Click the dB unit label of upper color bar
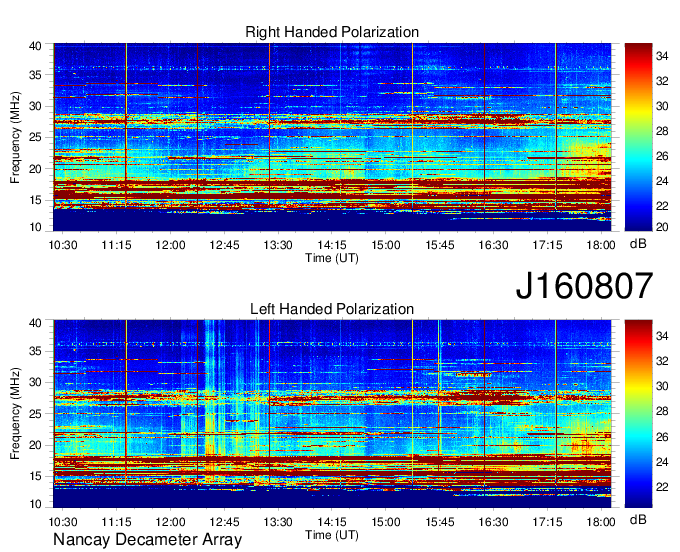The image size is (680, 552). coord(638,244)
